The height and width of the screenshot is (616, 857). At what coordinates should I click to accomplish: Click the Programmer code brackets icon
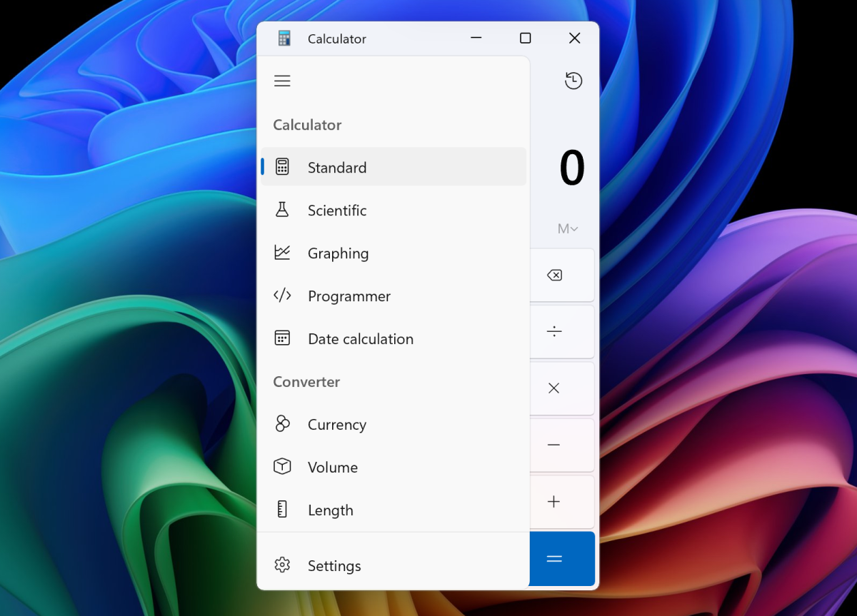coord(282,296)
